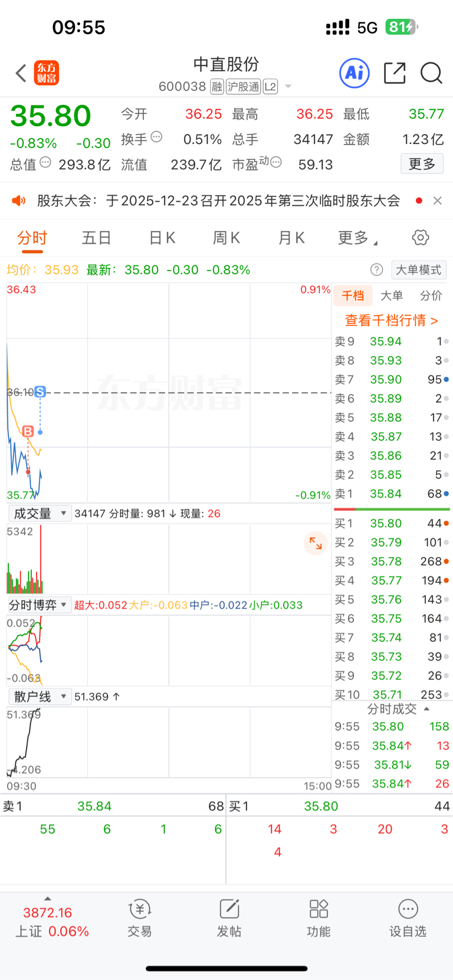
Task: Switch to the 分时 chart tab
Action: (32, 238)
